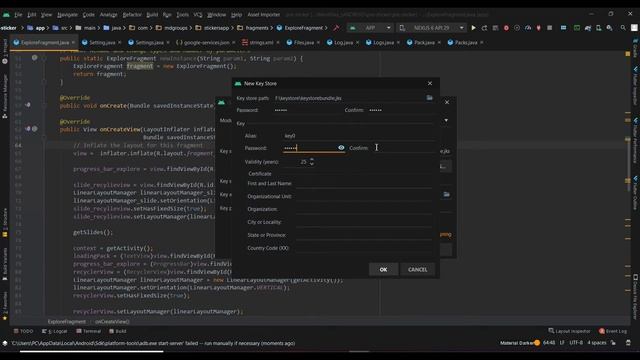Toggle key password visibility eye icon
This screenshot has height=360, width=640.
pos(341,148)
